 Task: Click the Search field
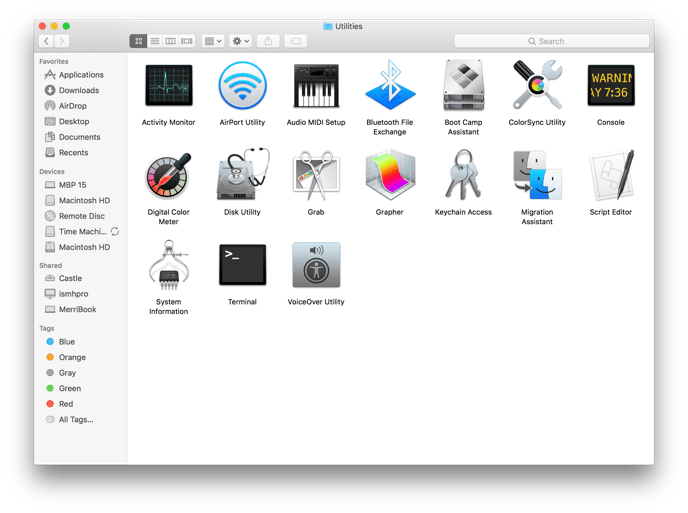click(552, 41)
